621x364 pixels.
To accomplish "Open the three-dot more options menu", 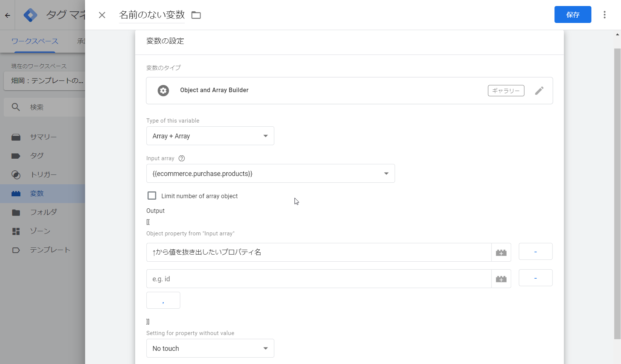I will pos(604,15).
